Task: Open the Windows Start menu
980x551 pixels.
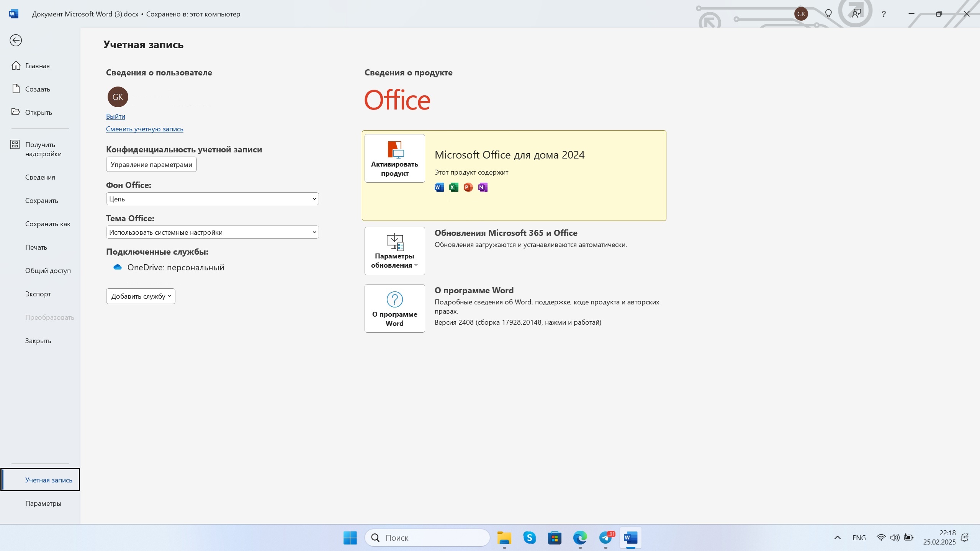Action: pos(350,538)
